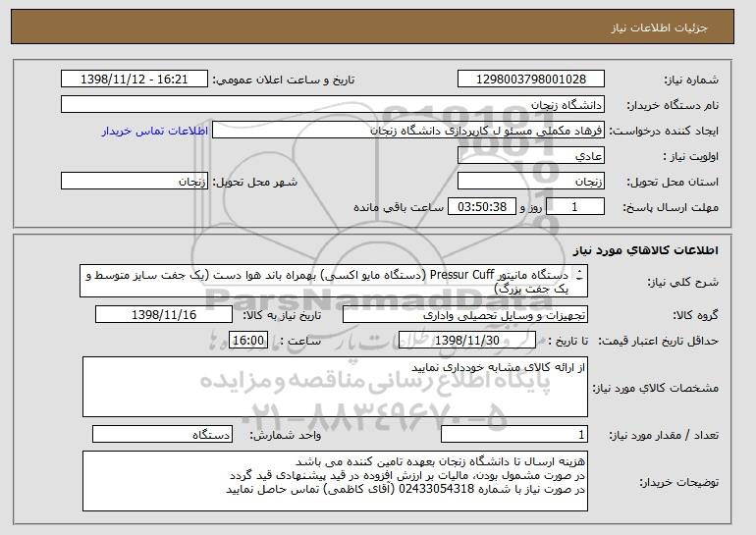The image size is (756, 535).
Task: Click the label شماره نیاز
Action: tap(691, 80)
